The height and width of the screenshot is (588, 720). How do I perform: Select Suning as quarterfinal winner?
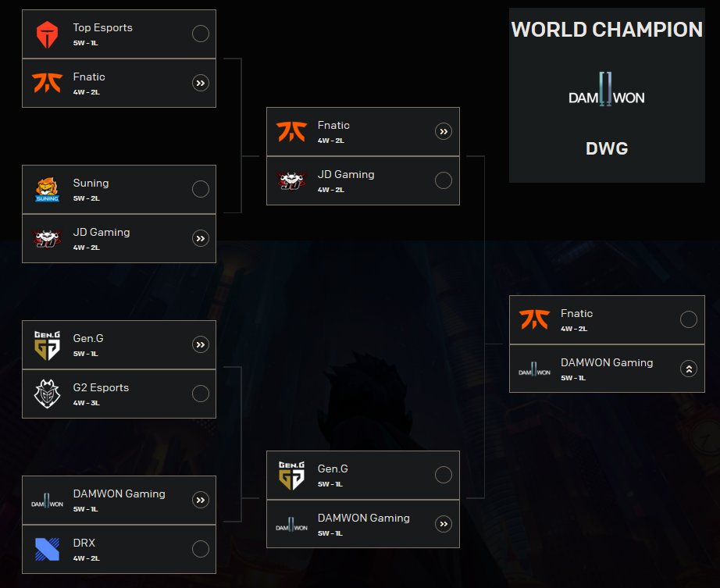click(201, 189)
